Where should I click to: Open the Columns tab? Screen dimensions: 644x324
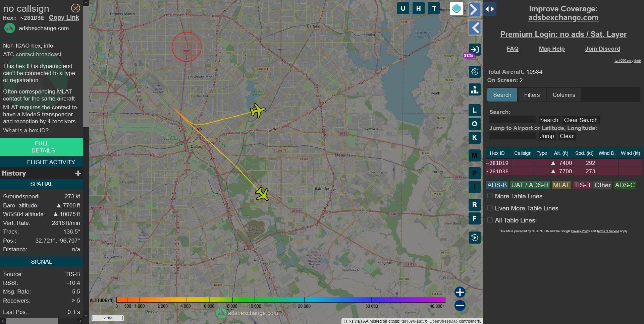[x=563, y=95]
